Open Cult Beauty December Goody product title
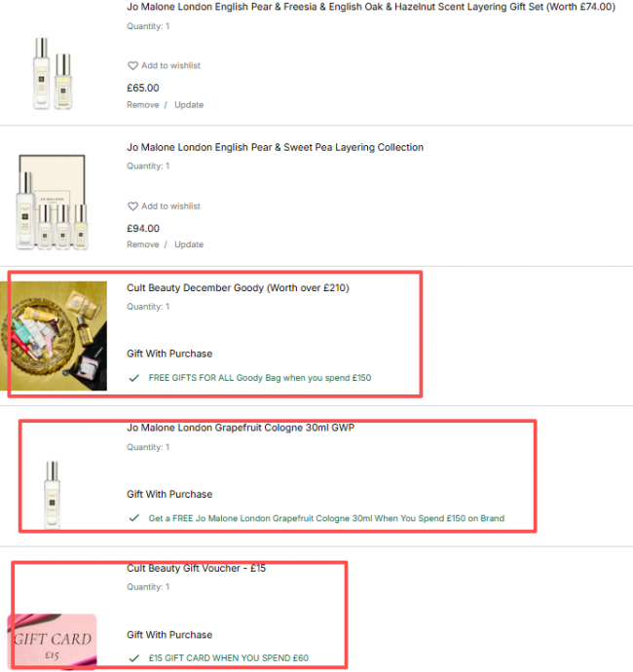The width and height of the screenshot is (633, 672). point(238,288)
